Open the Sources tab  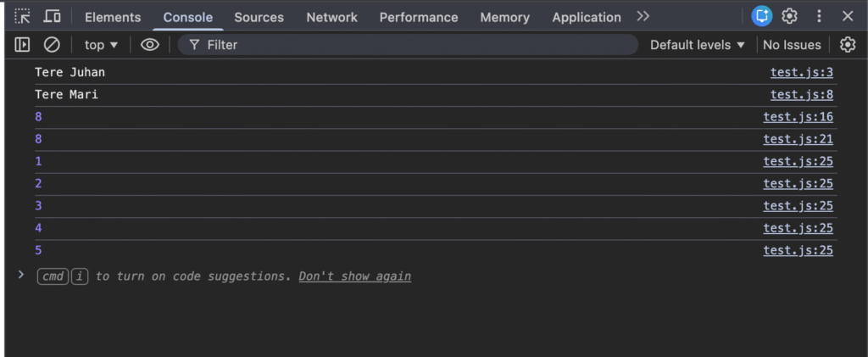pyautogui.click(x=259, y=17)
